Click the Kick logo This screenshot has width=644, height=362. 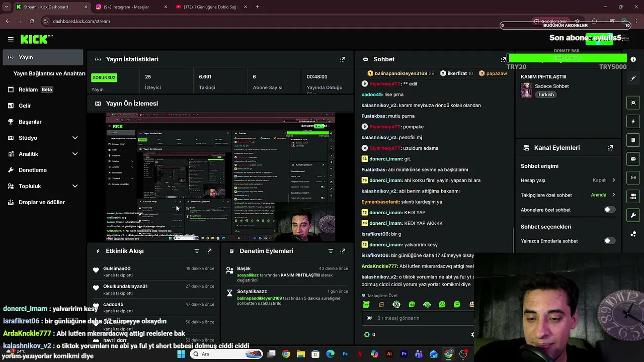tap(36, 39)
